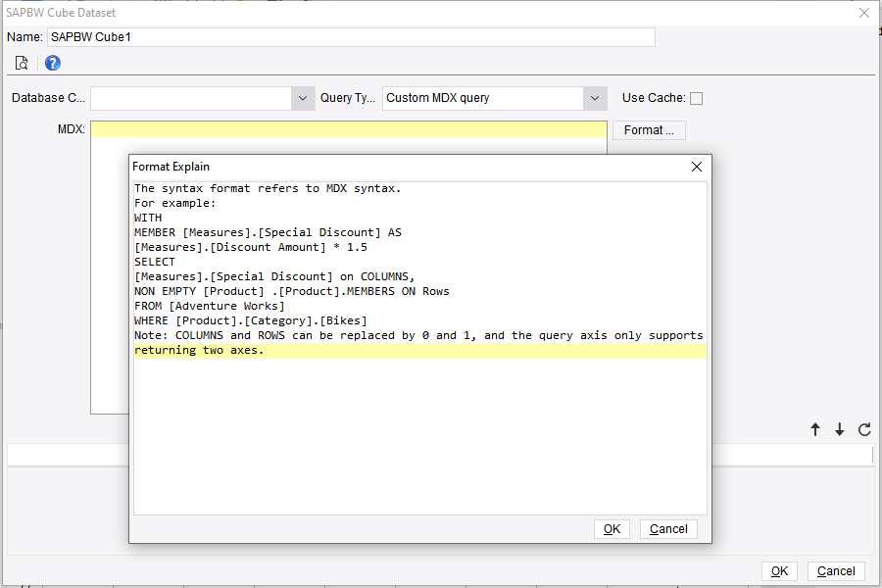This screenshot has height=588, width=882.
Task: Cancel the SAPBW Cube Dataset dialog
Action: (x=836, y=570)
